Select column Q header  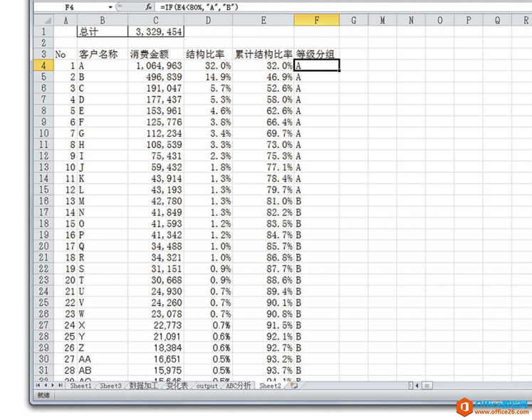click(497, 20)
